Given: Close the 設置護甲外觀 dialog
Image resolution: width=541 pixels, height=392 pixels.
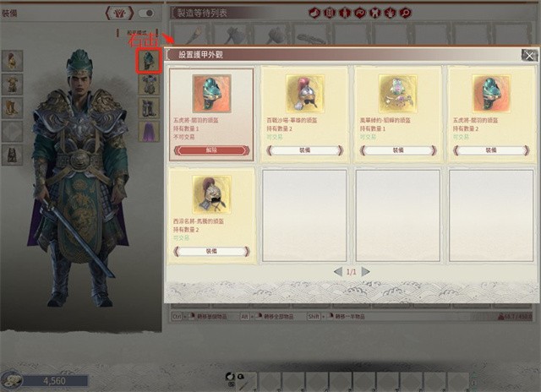Looking at the screenshot, I should 529,55.
